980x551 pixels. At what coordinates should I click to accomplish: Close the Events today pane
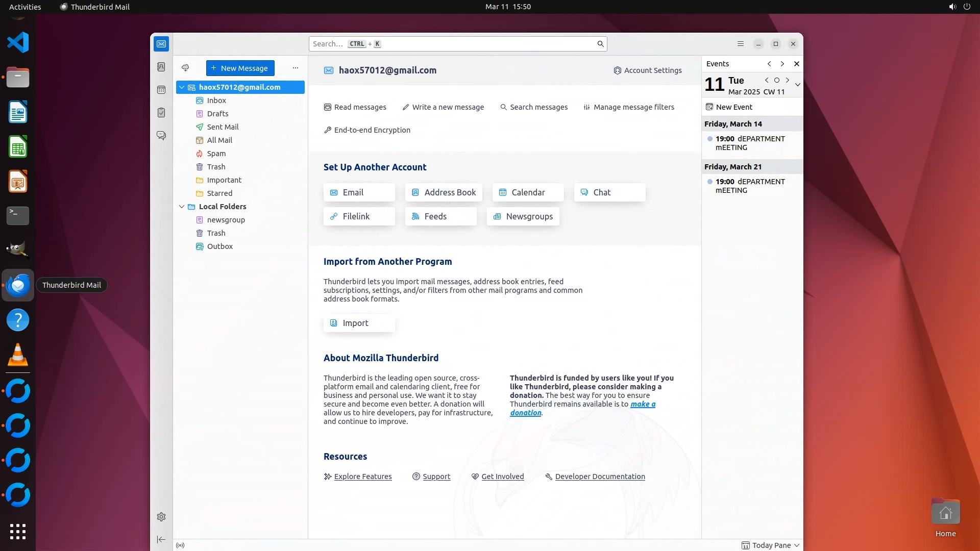coord(796,64)
